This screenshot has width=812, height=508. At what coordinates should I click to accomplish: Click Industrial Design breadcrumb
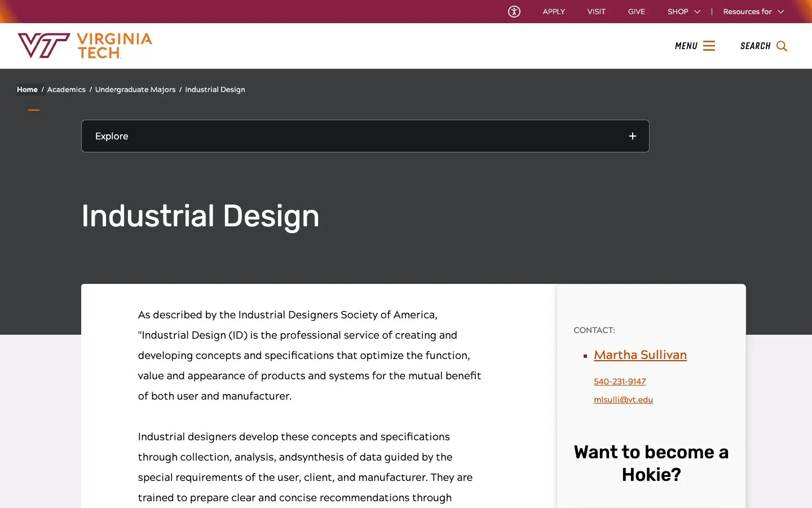tap(215, 89)
